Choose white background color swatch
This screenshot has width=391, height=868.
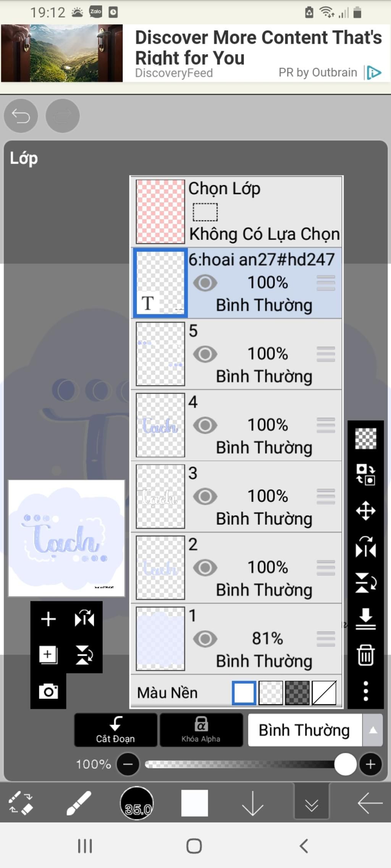tap(244, 693)
